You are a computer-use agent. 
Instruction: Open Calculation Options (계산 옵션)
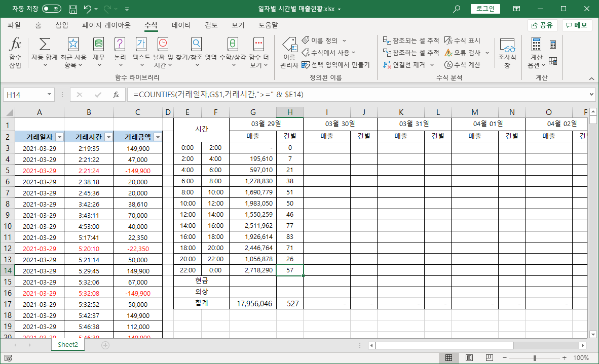536,53
